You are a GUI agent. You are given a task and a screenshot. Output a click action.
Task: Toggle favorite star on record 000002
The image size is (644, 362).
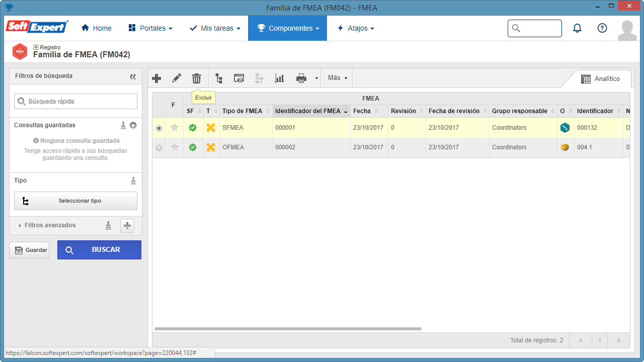point(175,147)
